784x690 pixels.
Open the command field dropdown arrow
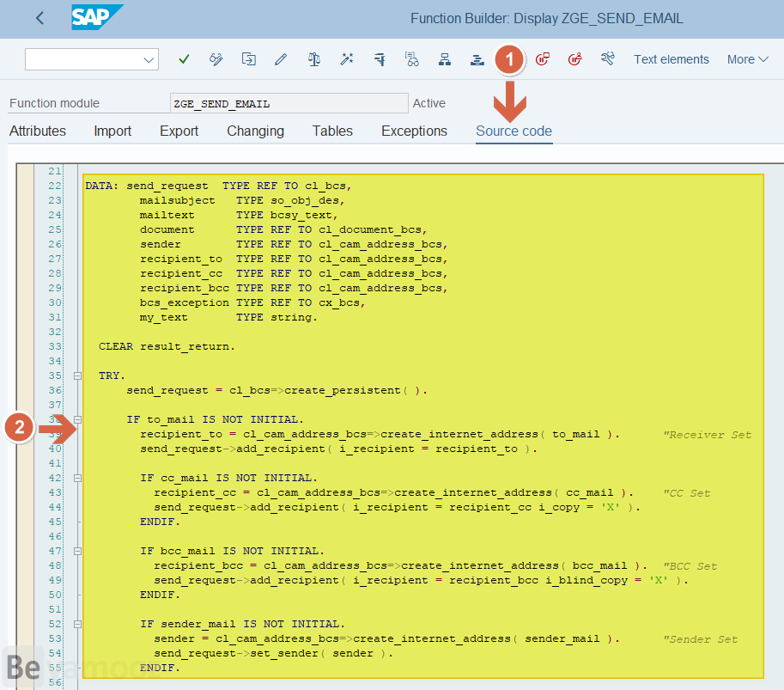coord(149,59)
